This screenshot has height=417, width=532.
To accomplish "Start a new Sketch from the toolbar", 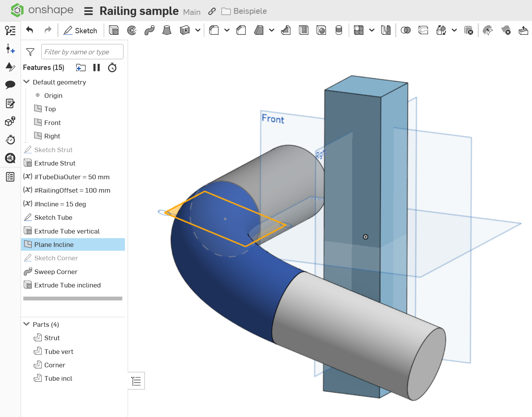I will [x=80, y=31].
